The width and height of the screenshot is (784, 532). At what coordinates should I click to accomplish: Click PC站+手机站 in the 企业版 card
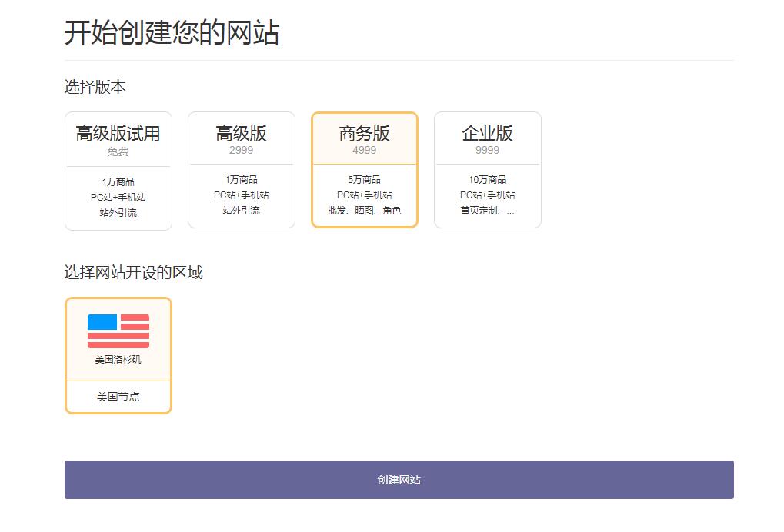click(488, 195)
